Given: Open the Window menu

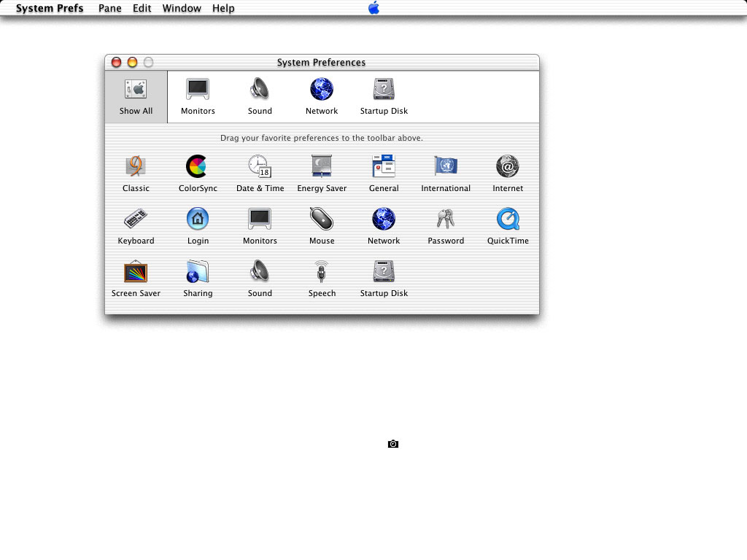Looking at the screenshot, I should 182,8.
